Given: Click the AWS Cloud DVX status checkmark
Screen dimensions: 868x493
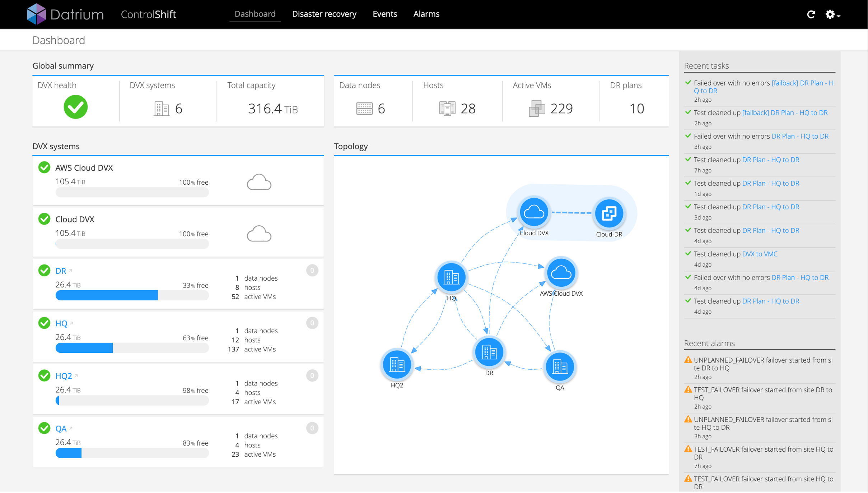Looking at the screenshot, I should click(x=44, y=167).
